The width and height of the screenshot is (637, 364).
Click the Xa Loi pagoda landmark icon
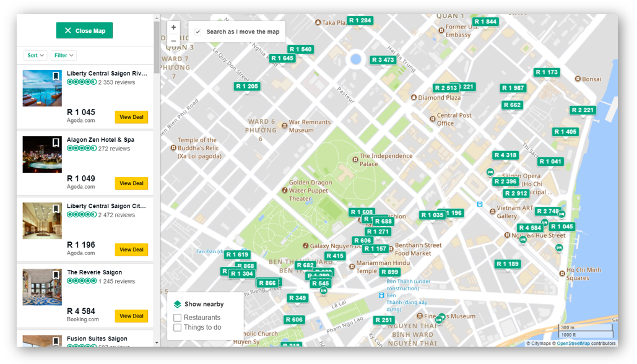tap(173, 148)
